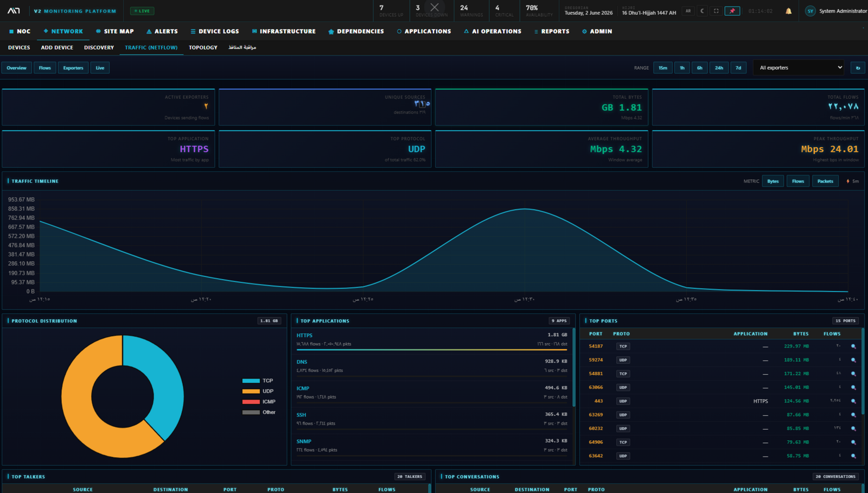Screen dimensions: 868x493
Task: Open the Site Map menu
Action: [x=115, y=31]
